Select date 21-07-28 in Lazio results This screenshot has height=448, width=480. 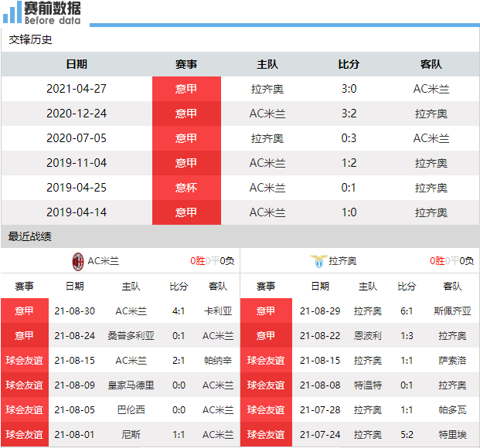click(320, 409)
